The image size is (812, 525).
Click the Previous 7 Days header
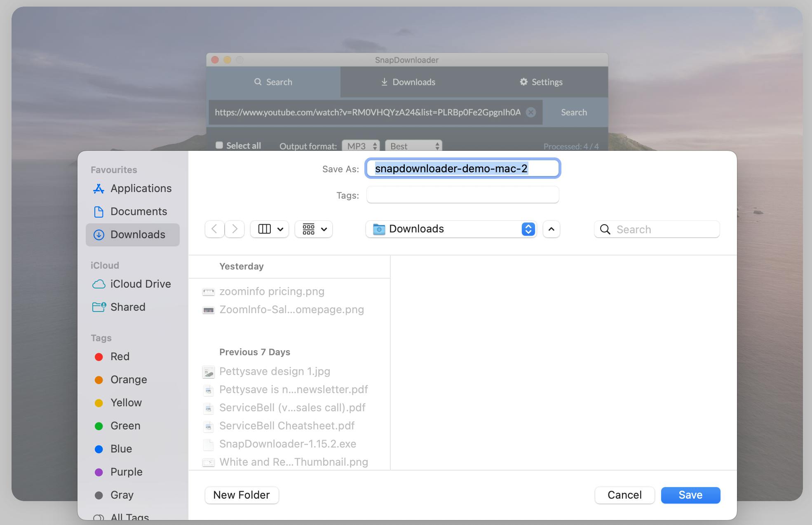pyautogui.click(x=255, y=352)
